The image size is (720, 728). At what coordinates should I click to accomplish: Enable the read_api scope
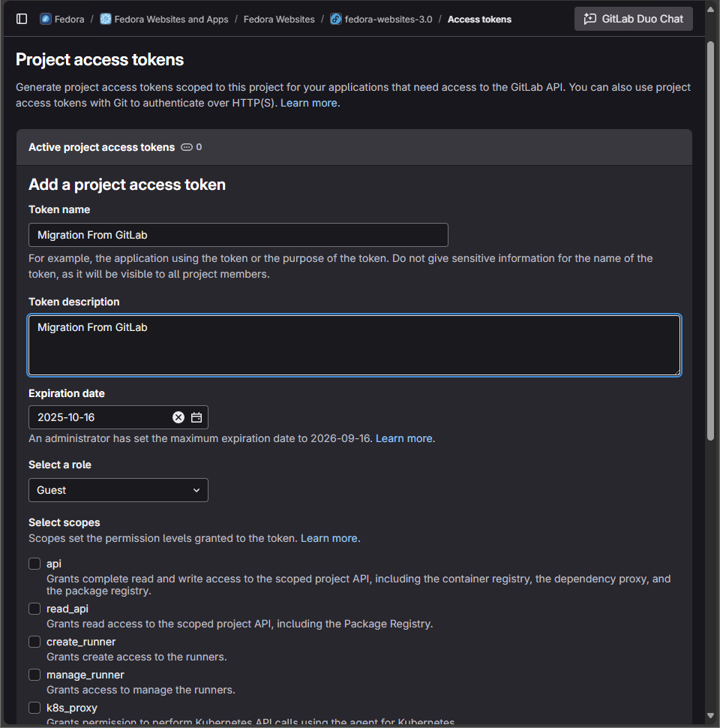click(x=34, y=609)
